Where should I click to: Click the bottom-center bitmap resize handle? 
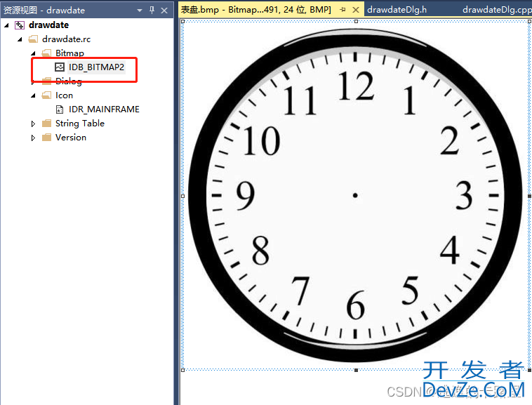pyautogui.click(x=356, y=370)
